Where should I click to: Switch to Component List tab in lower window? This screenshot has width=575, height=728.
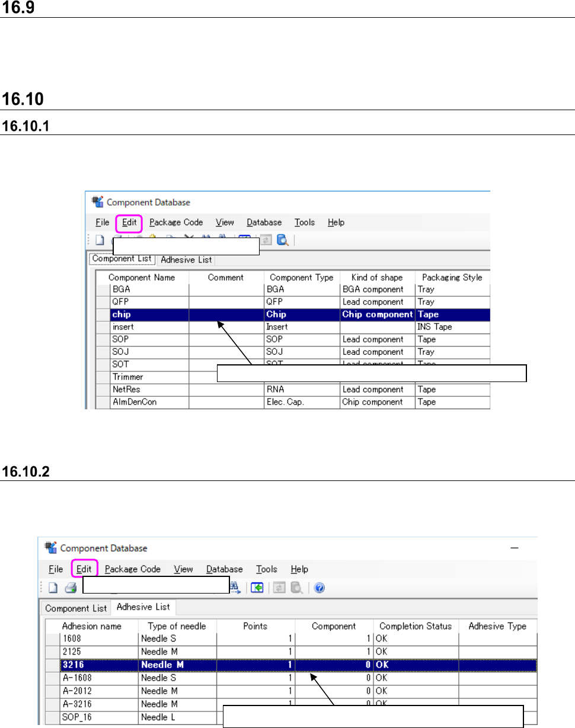point(76,608)
